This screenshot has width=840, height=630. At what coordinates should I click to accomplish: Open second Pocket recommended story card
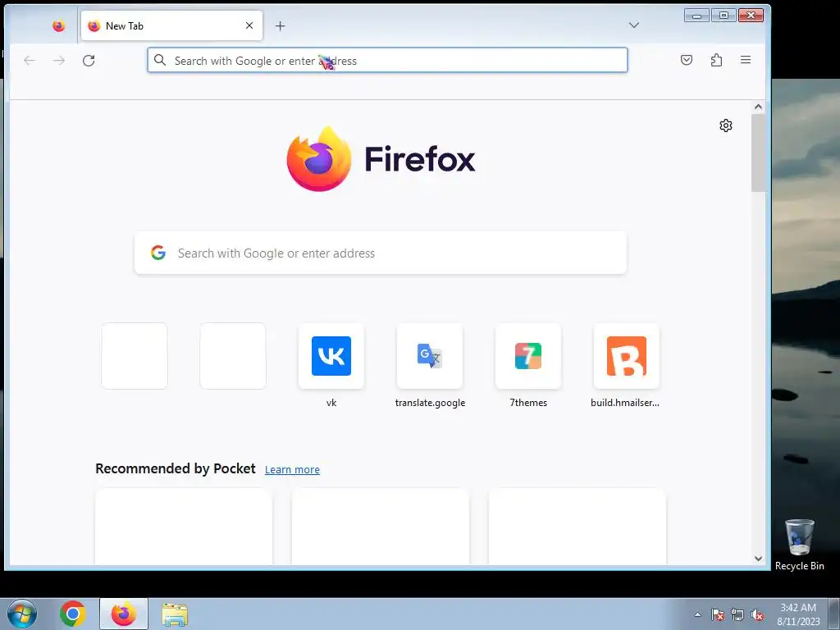coord(381,526)
